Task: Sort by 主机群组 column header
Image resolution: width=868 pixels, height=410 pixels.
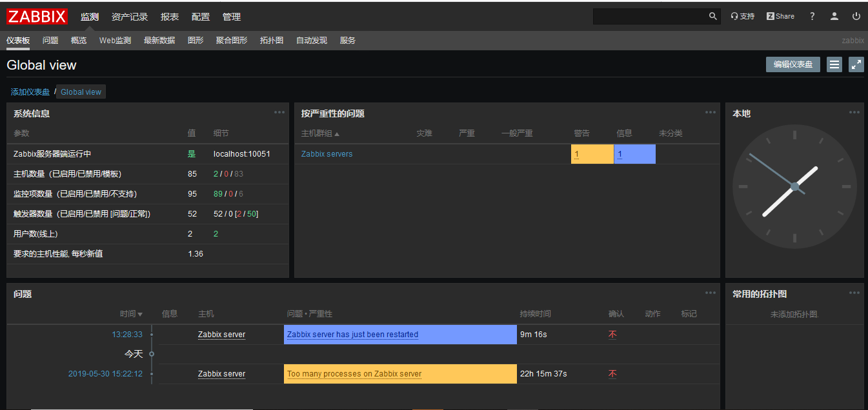Action: (x=320, y=133)
